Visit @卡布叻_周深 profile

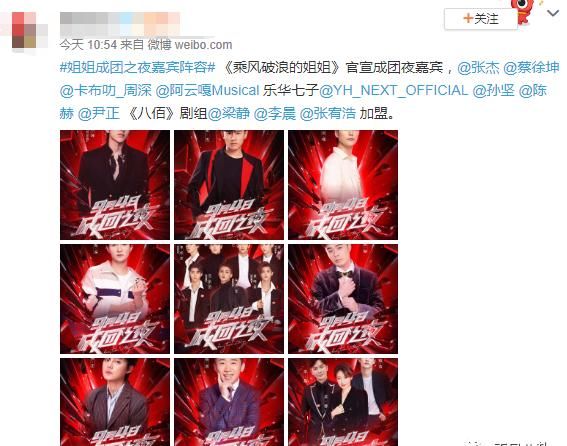point(106,90)
